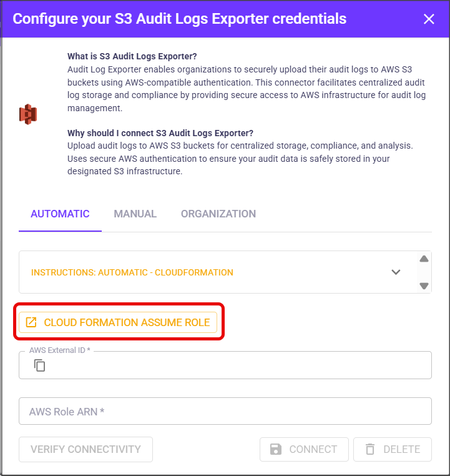
Task: Switch to the Manual tab
Action: [135, 214]
